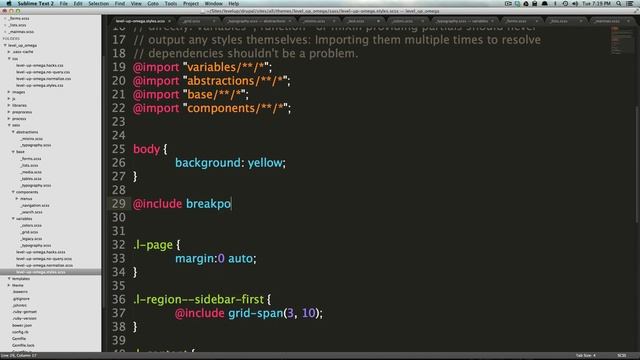Image resolution: width=640 pixels, height=360 pixels.
Task: Open the Tools menu
Action: tap(171, 3)
